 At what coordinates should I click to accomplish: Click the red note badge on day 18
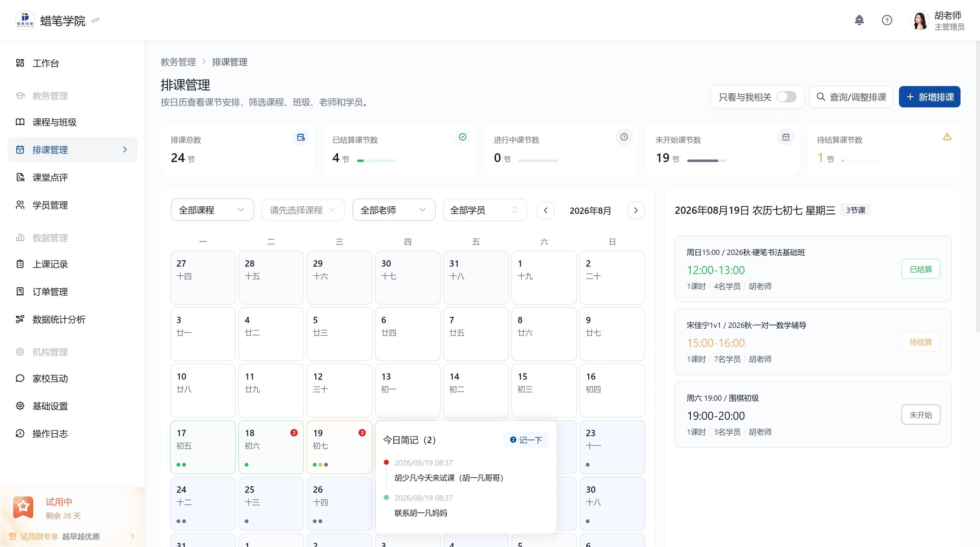(294, 433)
